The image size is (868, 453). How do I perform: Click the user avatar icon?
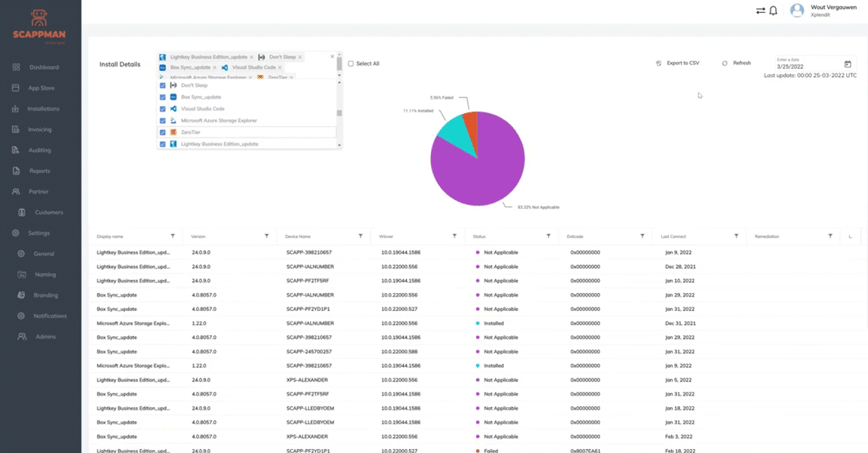(x=796, y=11)
